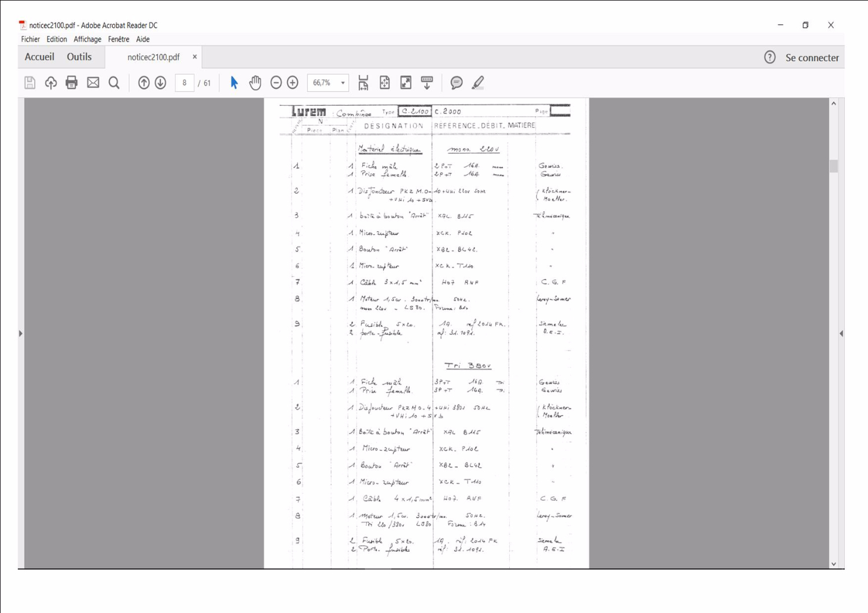Click the upload to cloud icon
The image size is (868, 613).
(51, 83)
